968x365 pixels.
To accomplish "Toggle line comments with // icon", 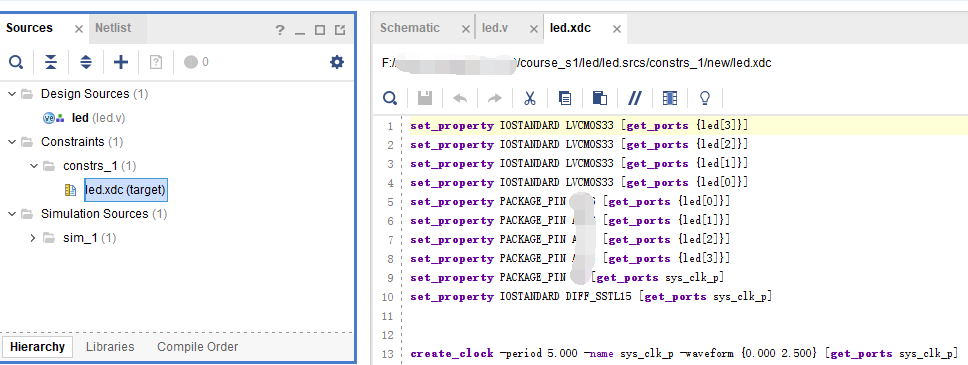I will 635,98.
